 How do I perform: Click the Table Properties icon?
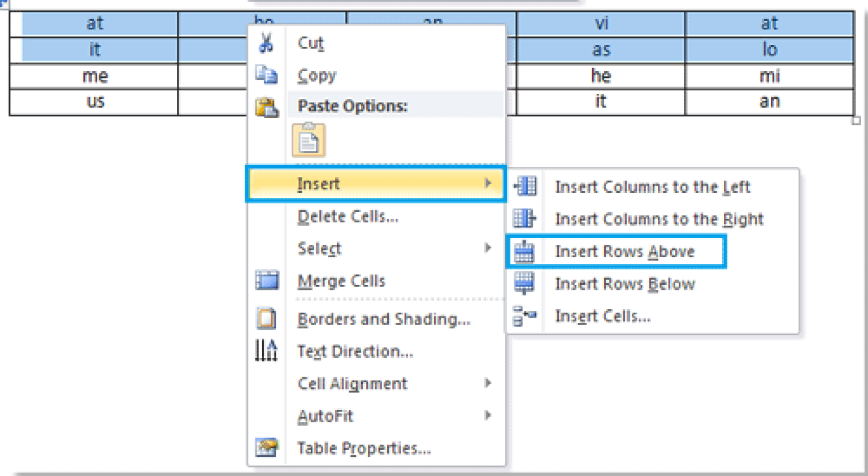click(266, 447)
